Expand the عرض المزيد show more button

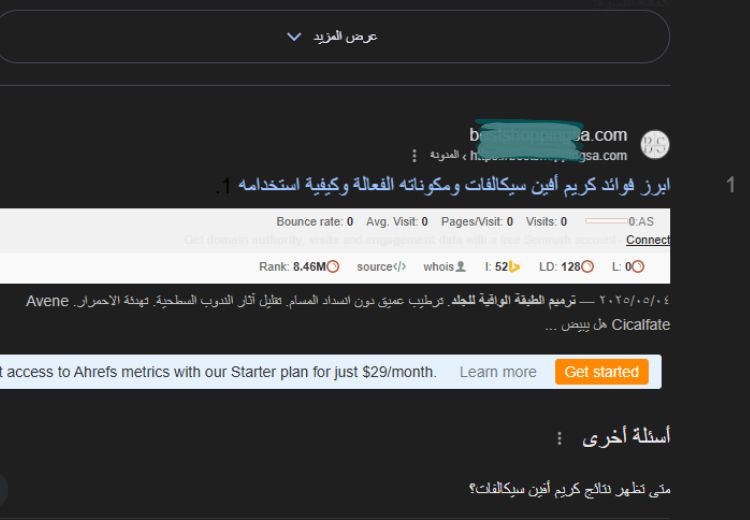tap(332, 36)
